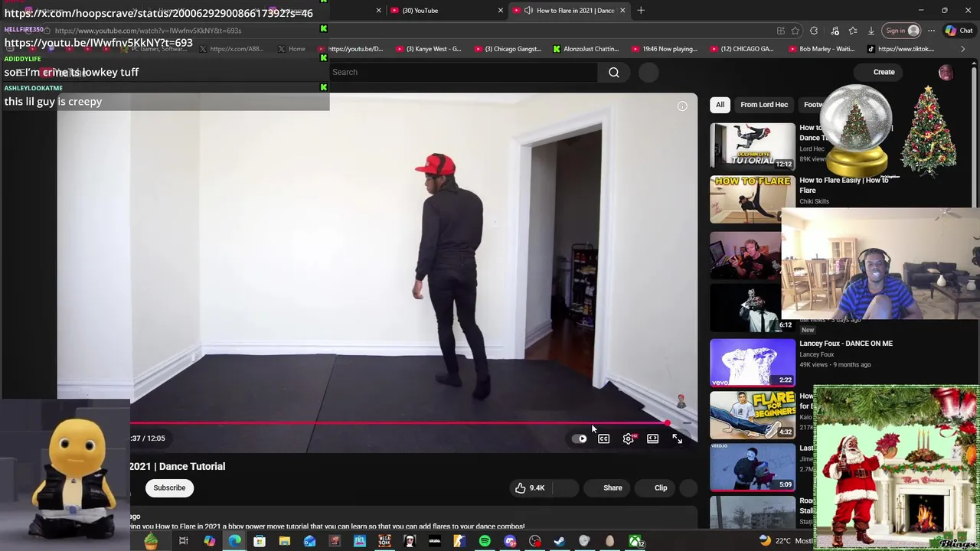Image resolution: width=980 pixels, height=551 pixels.
Task: Turn on closed captions in the player
Action: pyautogui.click(x=604, y=439)
